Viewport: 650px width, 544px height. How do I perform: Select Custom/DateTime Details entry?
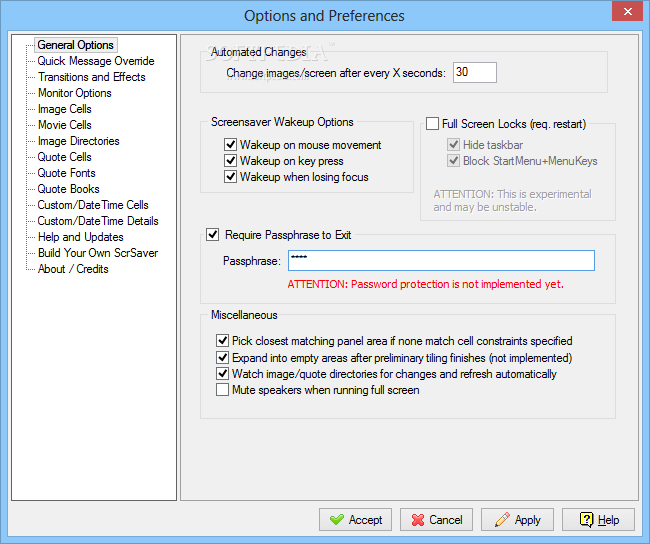coord(98,221)
